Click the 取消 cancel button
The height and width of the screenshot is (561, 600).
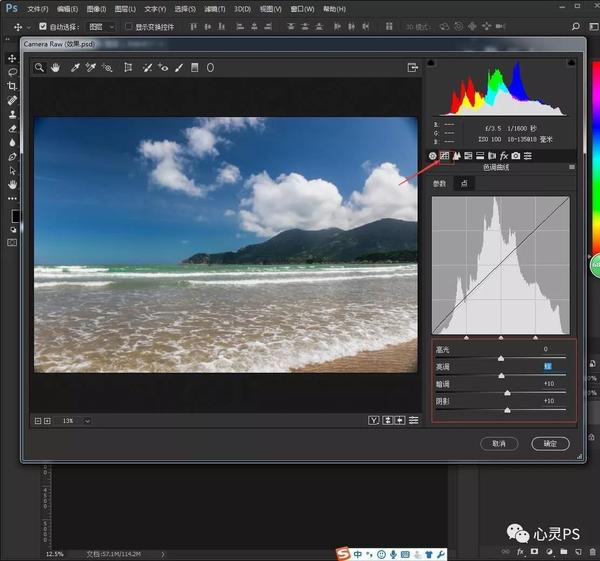[x=499, y=444]
